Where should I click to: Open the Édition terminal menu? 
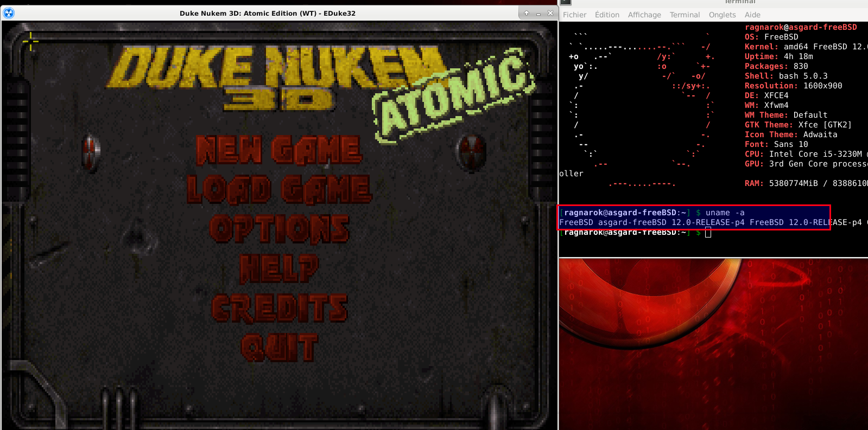(x=607, y=15)
